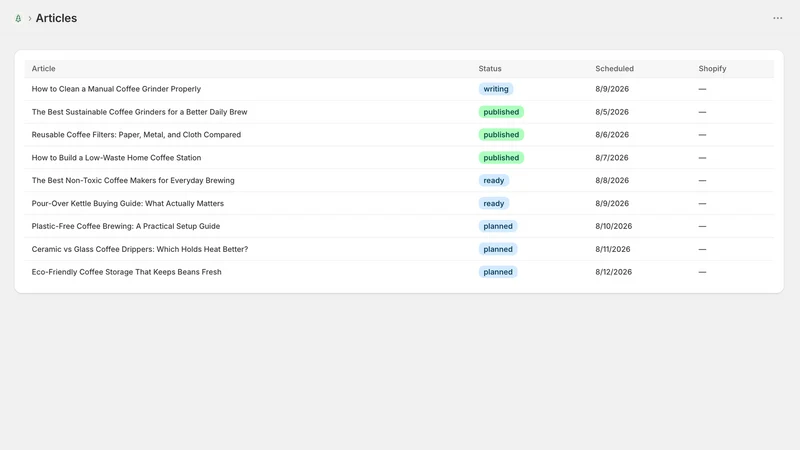Click the 8/9/2026 date in Manual Coffee Grinder row
800x450 pixels.
[612, 89]
